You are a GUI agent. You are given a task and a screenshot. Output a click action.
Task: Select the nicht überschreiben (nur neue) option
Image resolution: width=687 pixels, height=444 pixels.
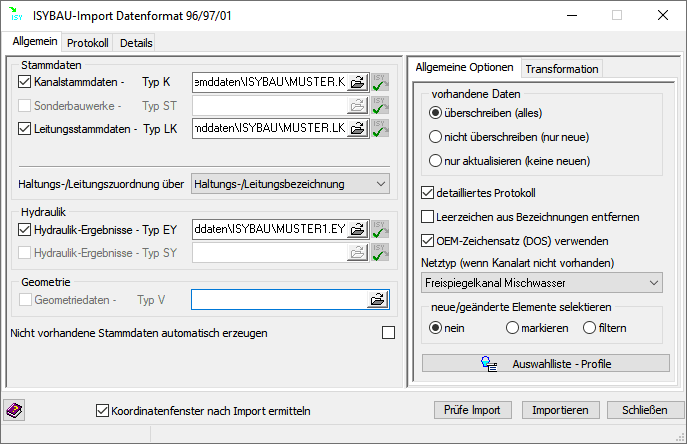(435, 137)
